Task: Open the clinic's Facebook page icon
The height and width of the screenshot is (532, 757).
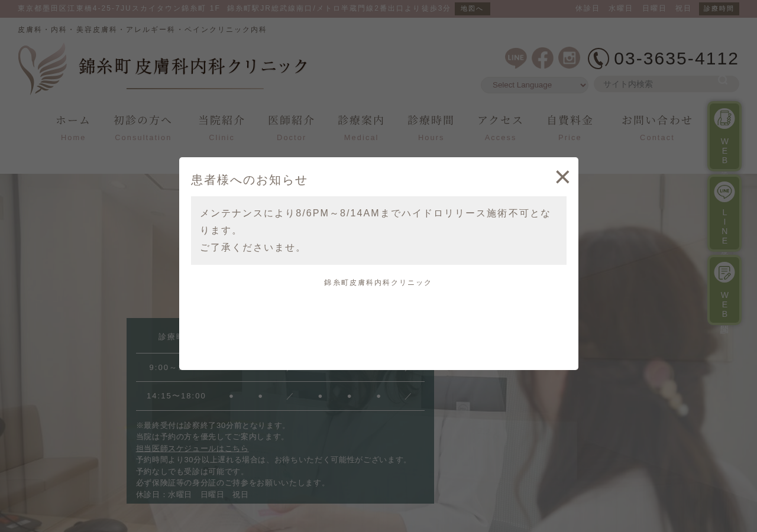Action: pos(542,58)
